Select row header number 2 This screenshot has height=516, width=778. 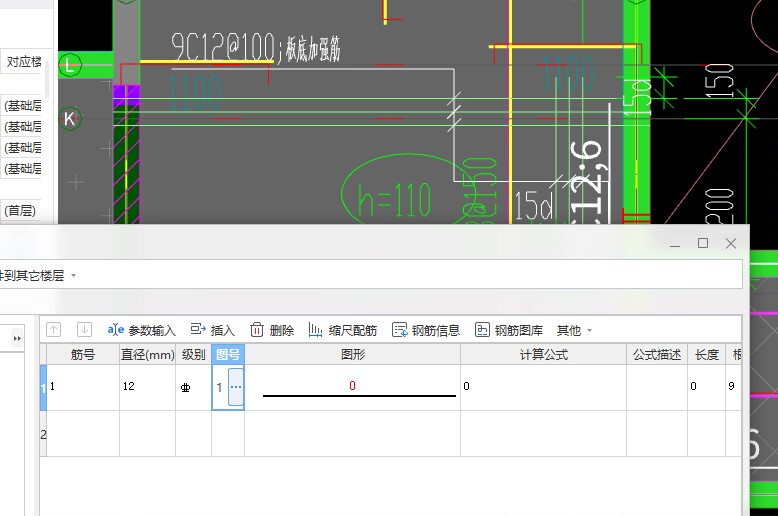click(x=43, y=434)
